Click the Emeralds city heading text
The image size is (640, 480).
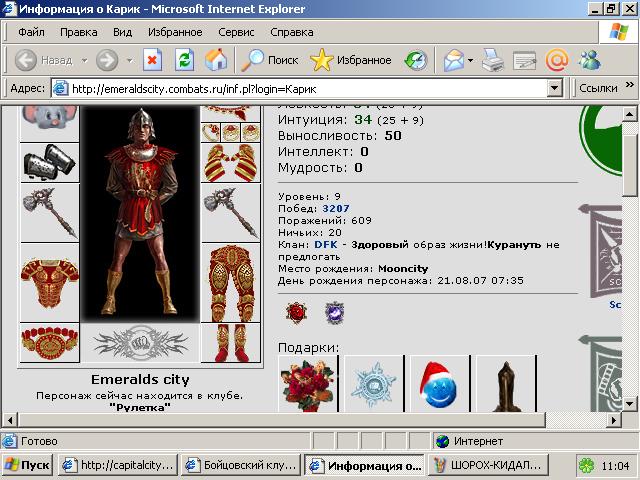140,380
